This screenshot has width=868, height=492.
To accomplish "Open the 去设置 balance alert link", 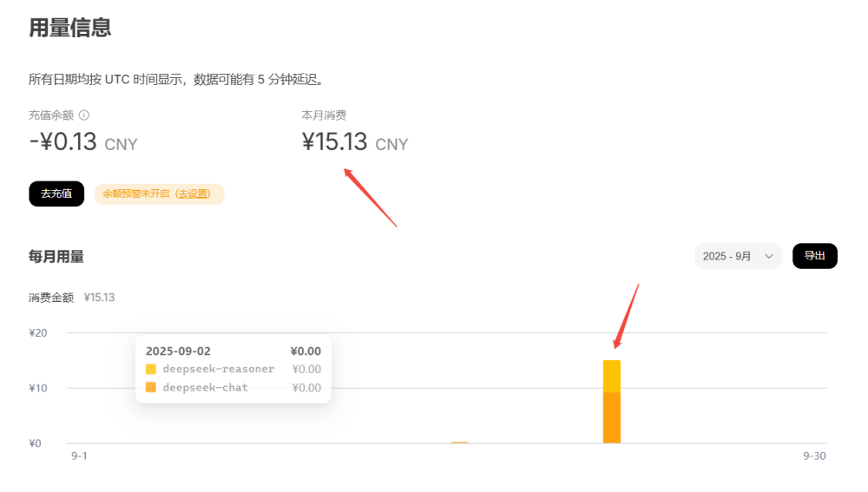I will tap(193, 194).
